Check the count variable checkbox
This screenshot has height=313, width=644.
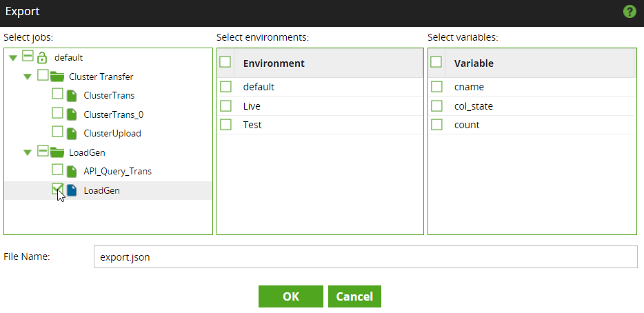click(436, 125)
